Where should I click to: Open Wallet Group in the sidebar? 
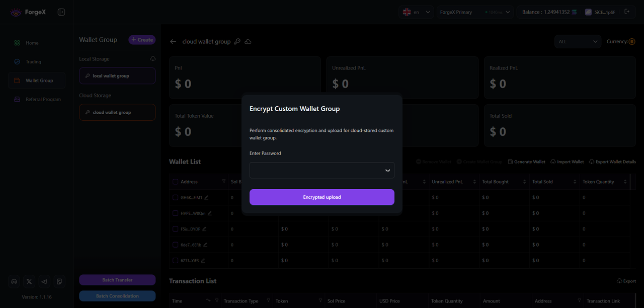pos(37,81)
